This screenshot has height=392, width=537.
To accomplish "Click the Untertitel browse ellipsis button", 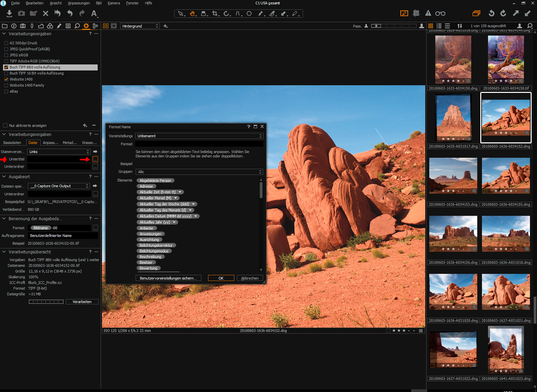I will [95, 159].
